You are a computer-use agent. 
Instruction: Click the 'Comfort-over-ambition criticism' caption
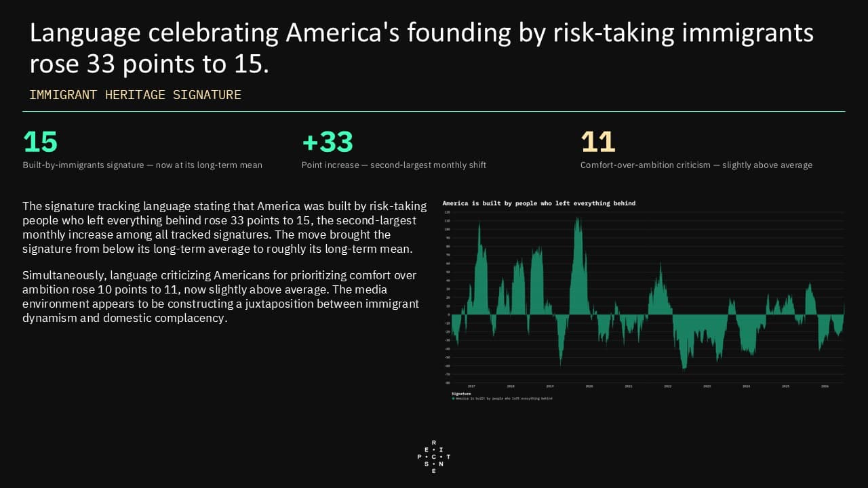click(696, 165)
